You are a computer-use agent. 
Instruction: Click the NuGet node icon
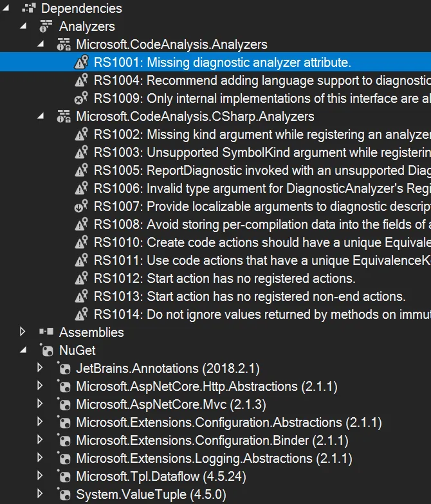point(46,350)
